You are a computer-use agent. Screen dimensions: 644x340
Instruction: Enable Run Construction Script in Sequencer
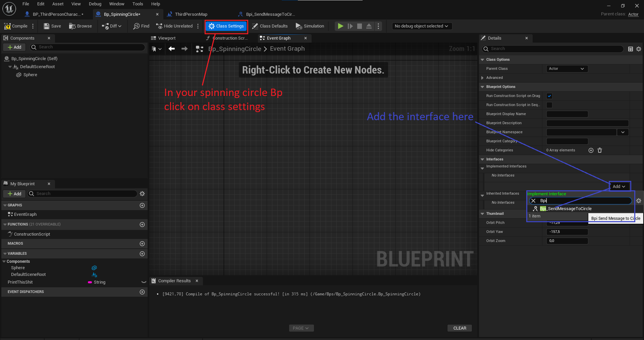pos(549,105)
